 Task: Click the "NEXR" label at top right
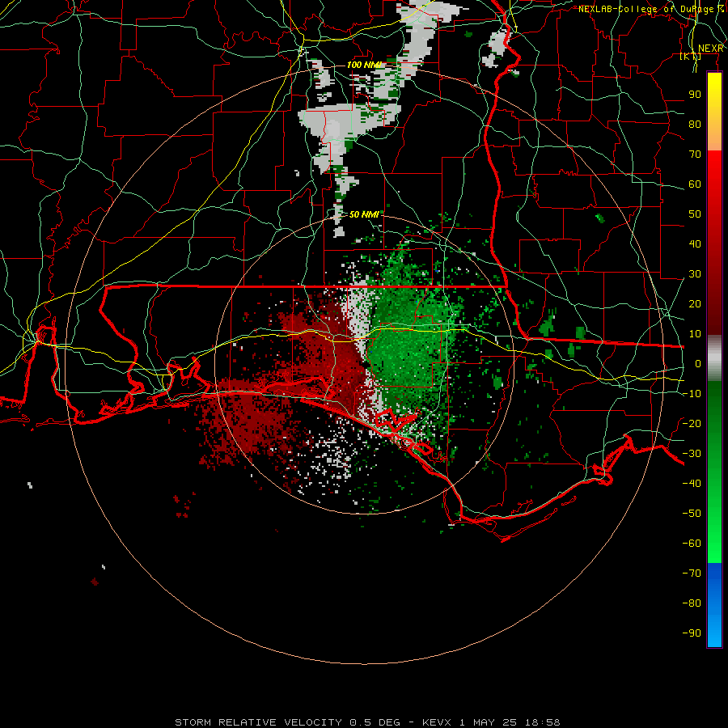[x=711, y=49]
